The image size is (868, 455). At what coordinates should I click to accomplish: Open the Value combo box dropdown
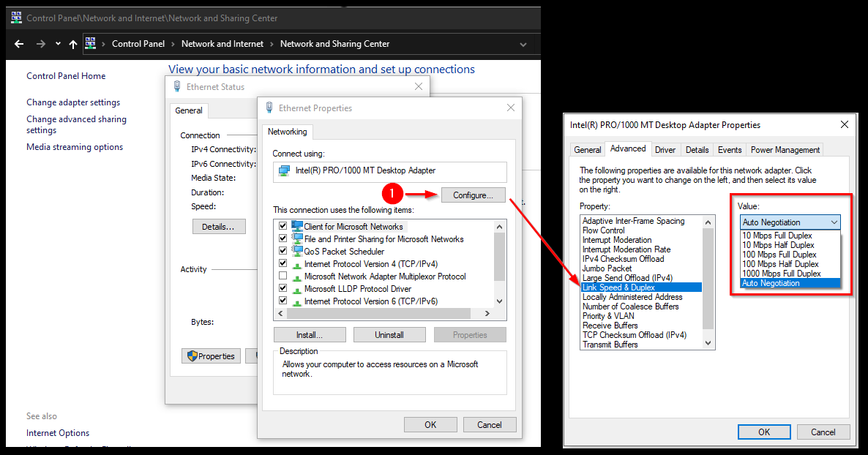790,222
